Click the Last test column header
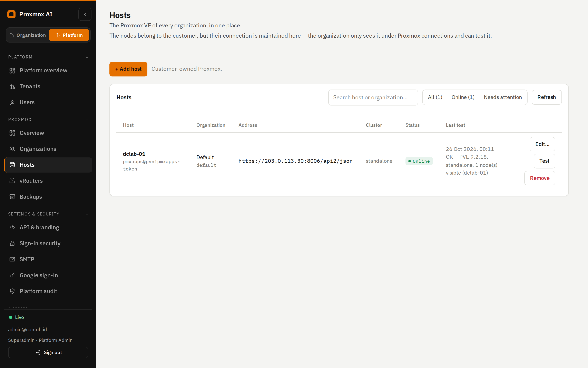This screenshot has height=368, width=588. point(455,125)
